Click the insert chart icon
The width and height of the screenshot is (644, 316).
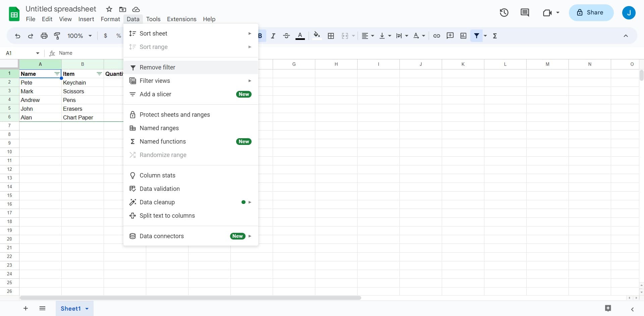463,36
